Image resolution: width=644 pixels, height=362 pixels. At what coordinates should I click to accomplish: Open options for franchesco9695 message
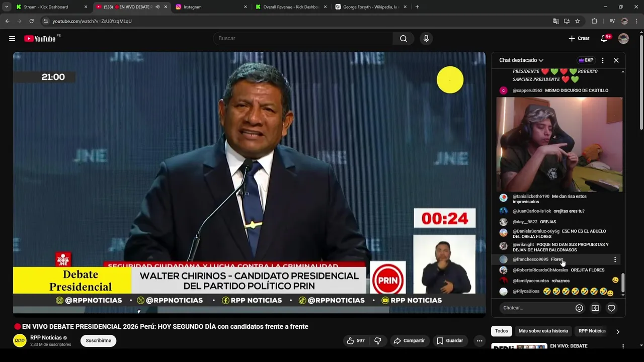point(615,259)
